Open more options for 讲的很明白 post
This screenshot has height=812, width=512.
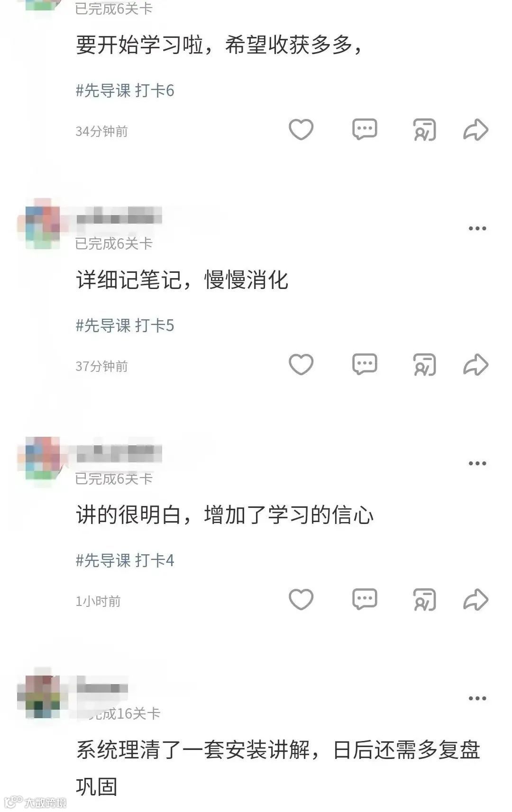pos(477,463)
